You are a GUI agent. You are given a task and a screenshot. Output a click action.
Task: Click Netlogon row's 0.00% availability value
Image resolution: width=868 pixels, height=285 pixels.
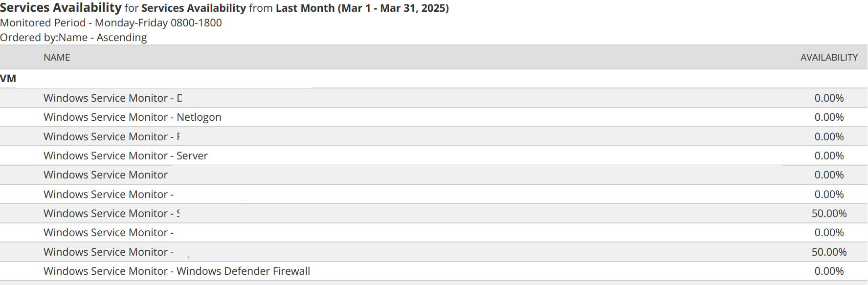point(829,117)
